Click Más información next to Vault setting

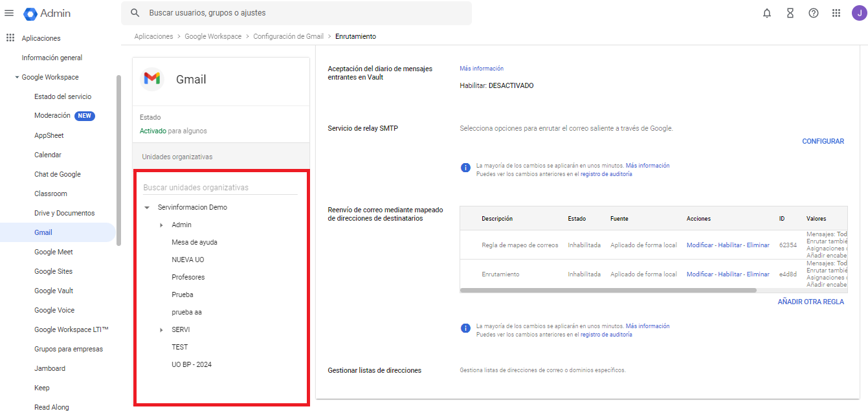coord(482,69)
